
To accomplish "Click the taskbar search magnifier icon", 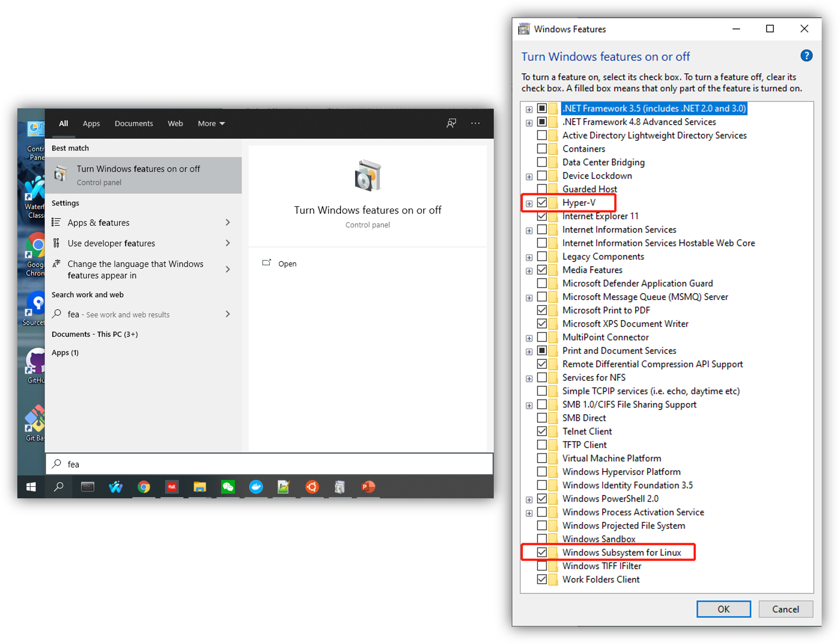I will [x=59, y=487].
